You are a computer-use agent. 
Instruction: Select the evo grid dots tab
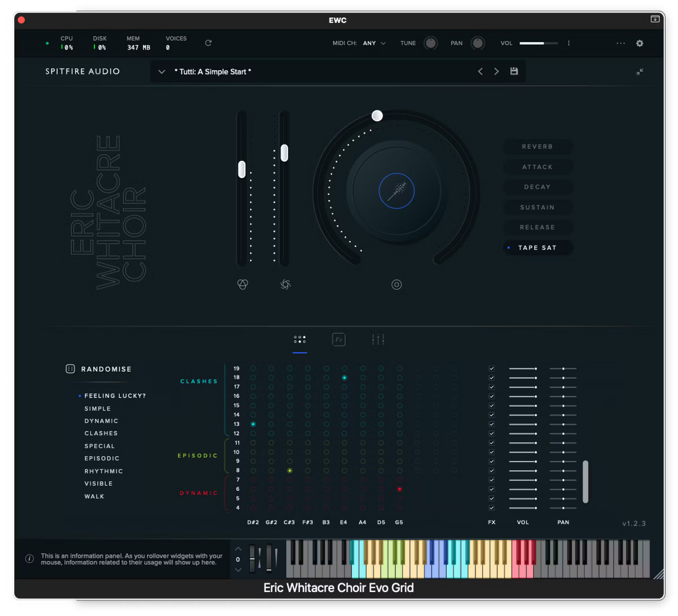click(x=299, y=340)
